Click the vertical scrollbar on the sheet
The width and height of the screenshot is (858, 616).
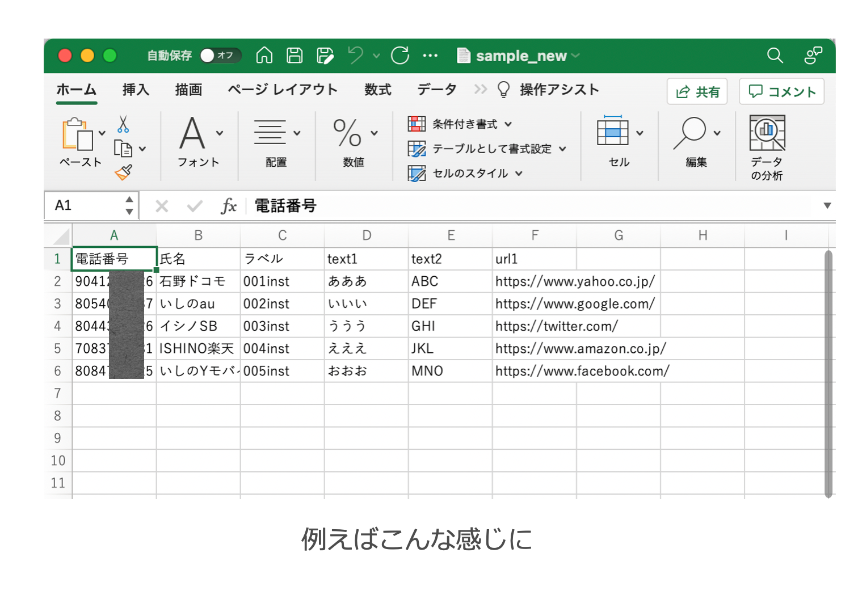pos(828,374)
